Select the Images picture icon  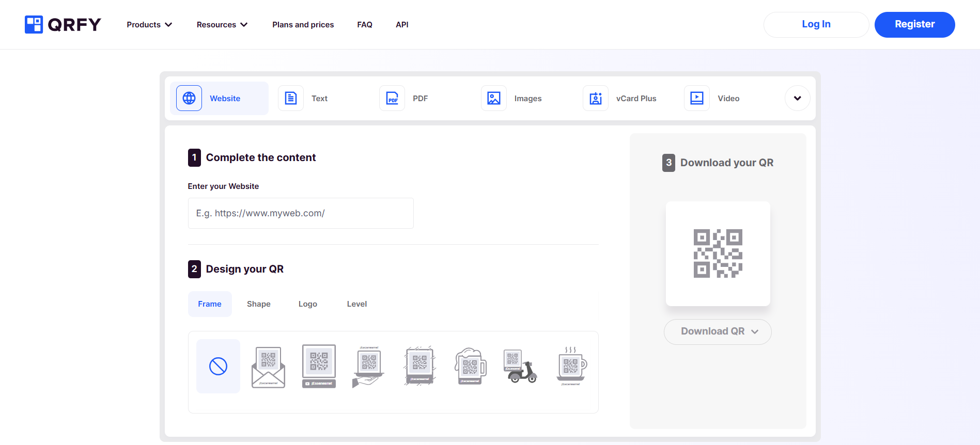pyautogui.click(x=494, y=98)
